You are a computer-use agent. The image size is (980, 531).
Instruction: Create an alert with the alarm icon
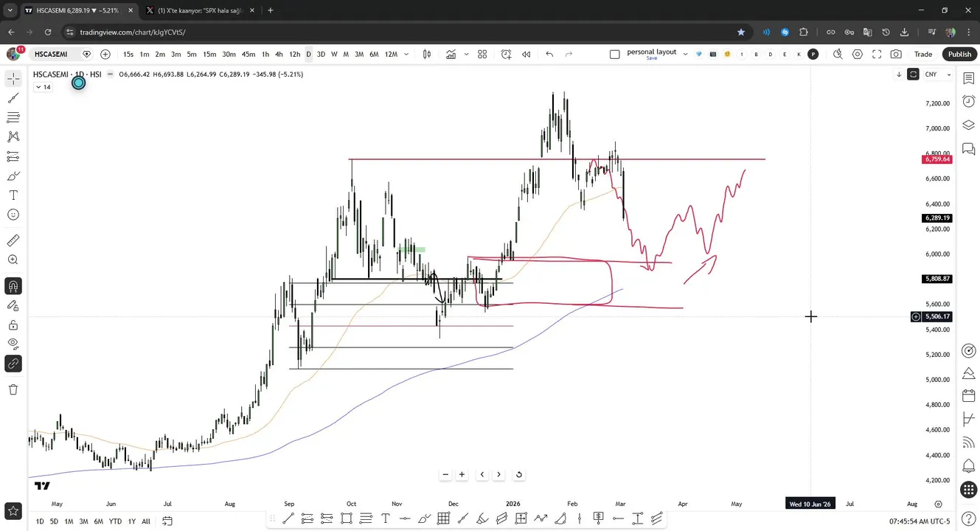[507, 54]
